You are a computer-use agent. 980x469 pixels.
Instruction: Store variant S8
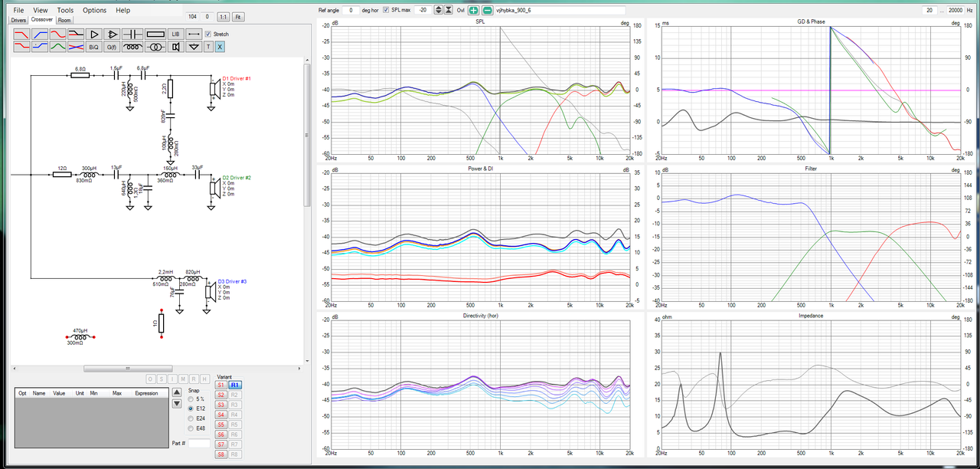pyautogui.click(x=220, y=454)
